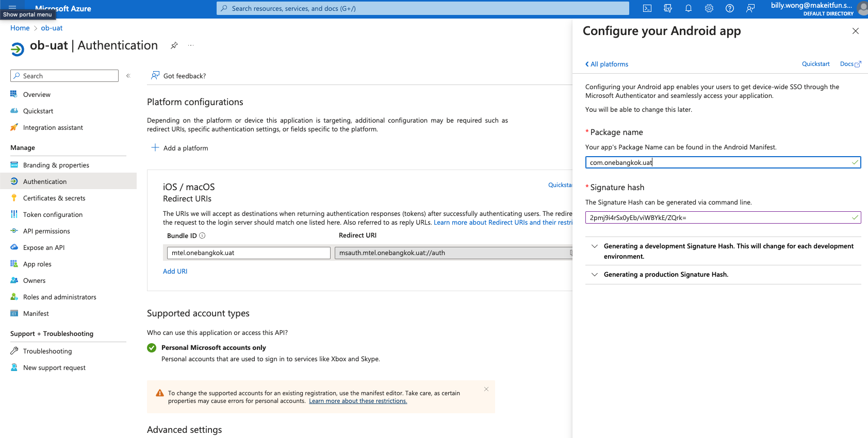Dismiss the supported accounts warning banner
The width and height of the screenshot is (868, 438).
pyautogui.click(x=486, y=389)
